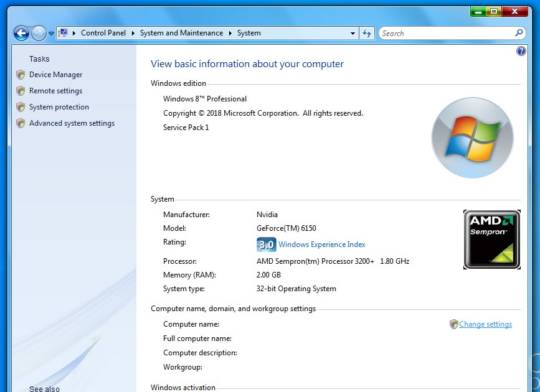Click the 'GeForce(TM) 6150' model value
Image resolution: width=540 pixels, height=392 pixels.
click(286, 228)
